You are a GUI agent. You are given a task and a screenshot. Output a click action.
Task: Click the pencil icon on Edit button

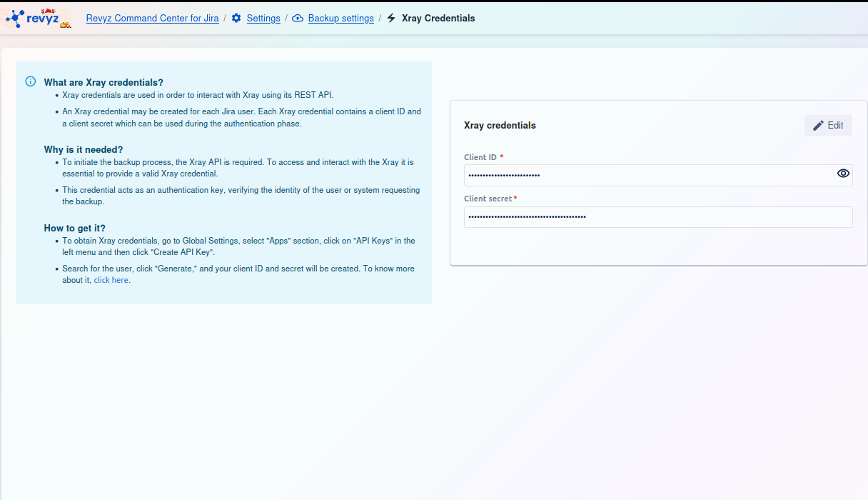(x=818, y=125)
